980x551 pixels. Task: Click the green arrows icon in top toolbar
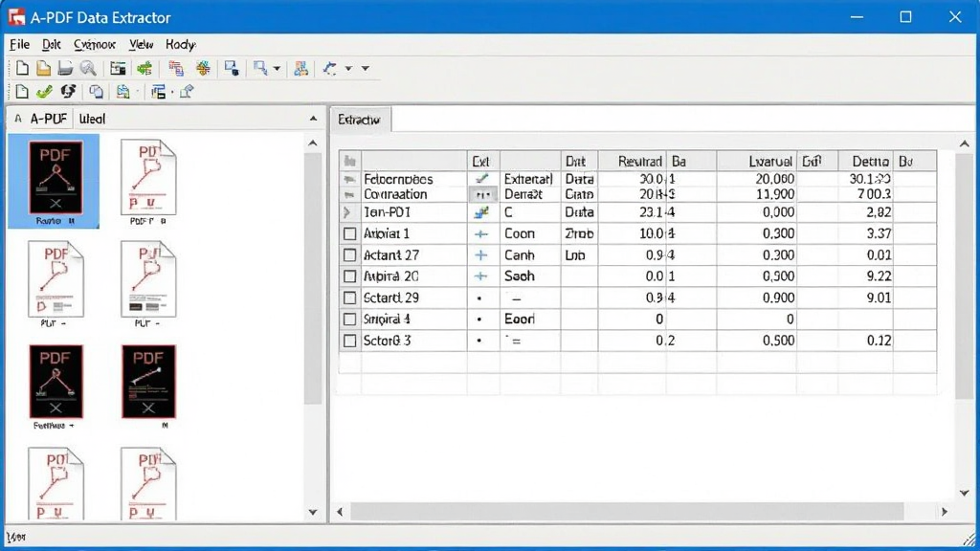point(145,68)
